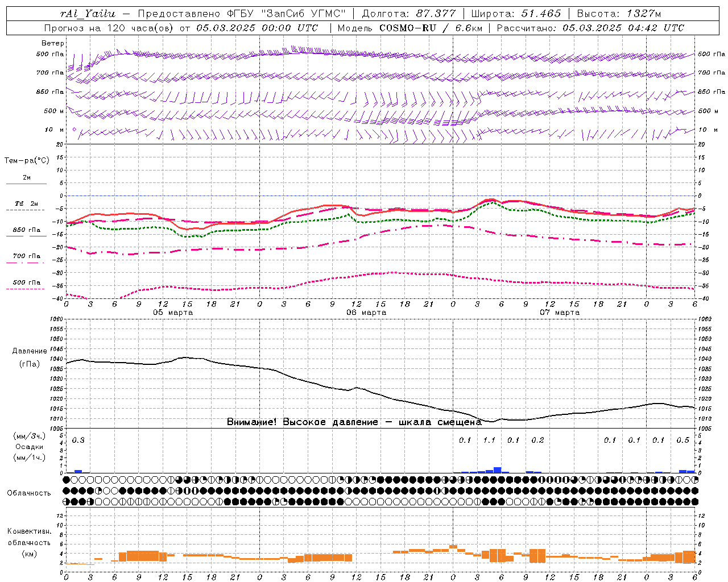The image size is (728, 582).
Task: Click the Td 2м dew point legend entry
Action: [x=27, y=203]
